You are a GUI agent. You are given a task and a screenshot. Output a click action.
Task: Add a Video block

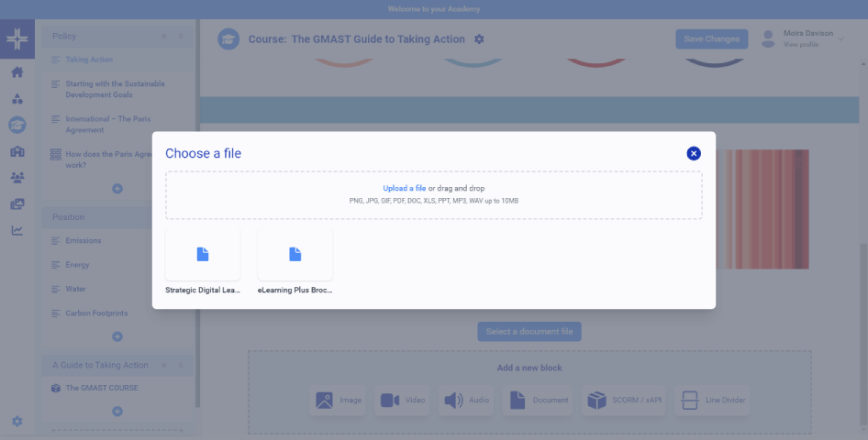point(402,401)
